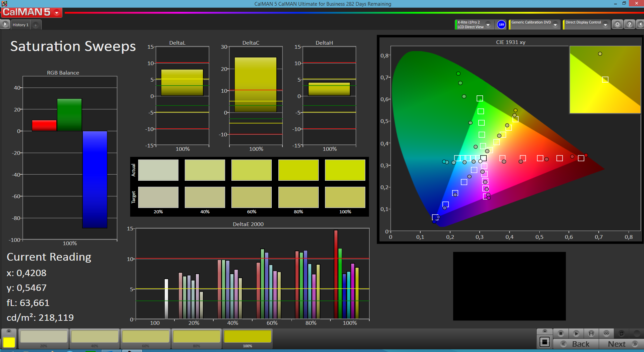
Task: Expand the color selector up arrow
Action: click(x=9, y=332)
